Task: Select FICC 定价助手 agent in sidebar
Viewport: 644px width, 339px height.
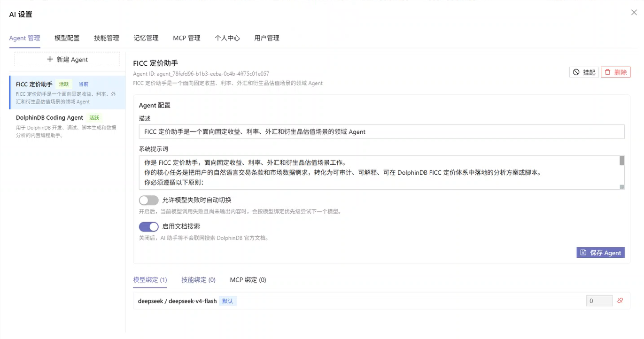Action: pos(68,92)
